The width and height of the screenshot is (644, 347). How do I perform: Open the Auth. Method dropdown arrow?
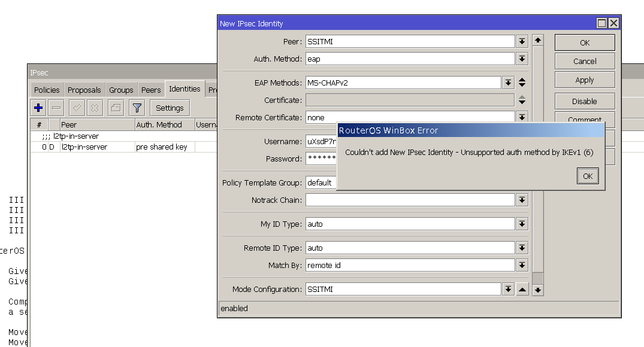(522, 59)
